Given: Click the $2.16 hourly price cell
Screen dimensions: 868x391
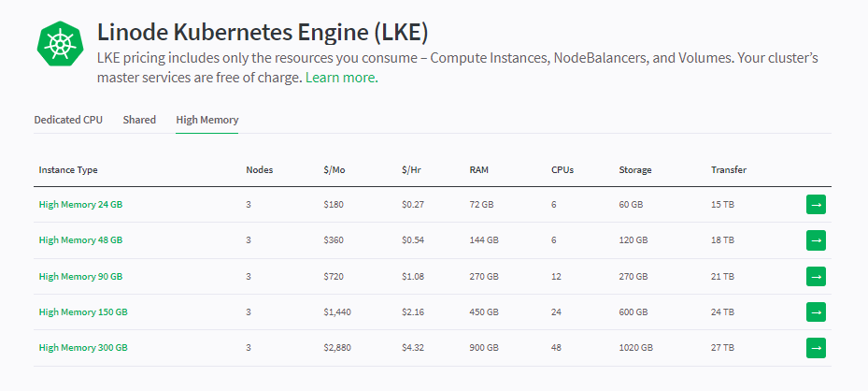Looking at the screenshot, I should pos(413,311).
